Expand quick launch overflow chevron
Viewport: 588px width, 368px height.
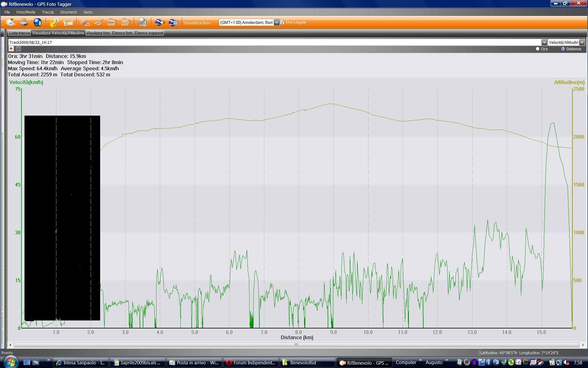click(x=48, y=360)
